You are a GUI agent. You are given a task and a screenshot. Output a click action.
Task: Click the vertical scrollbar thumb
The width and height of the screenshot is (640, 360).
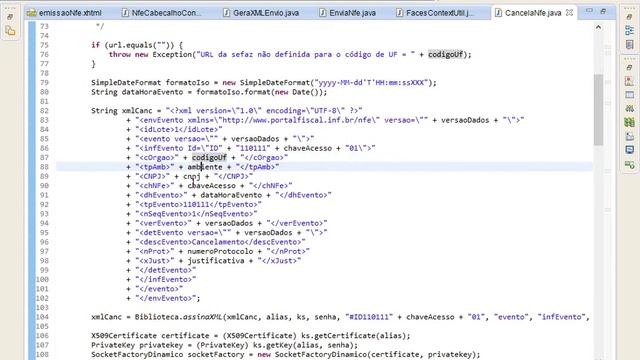598,109
